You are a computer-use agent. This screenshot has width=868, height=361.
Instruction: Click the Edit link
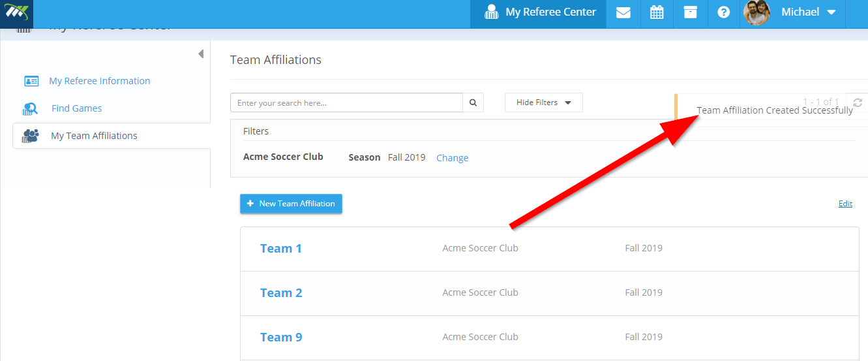pyautogui.click(x=845, y=204)
